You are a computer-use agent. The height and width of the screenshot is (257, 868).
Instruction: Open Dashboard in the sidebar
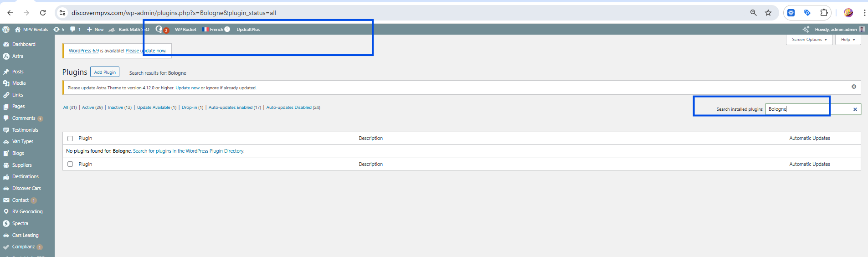point(24,44)
